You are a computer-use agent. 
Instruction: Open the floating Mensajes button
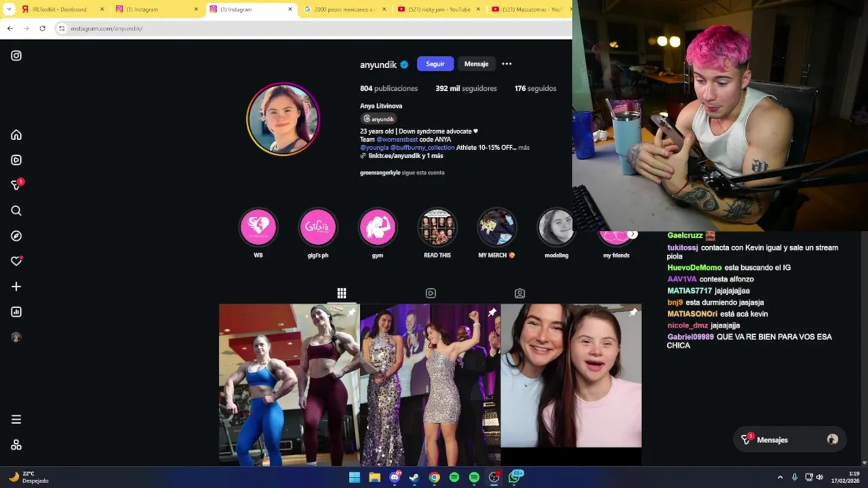click(x=791, y=440)
